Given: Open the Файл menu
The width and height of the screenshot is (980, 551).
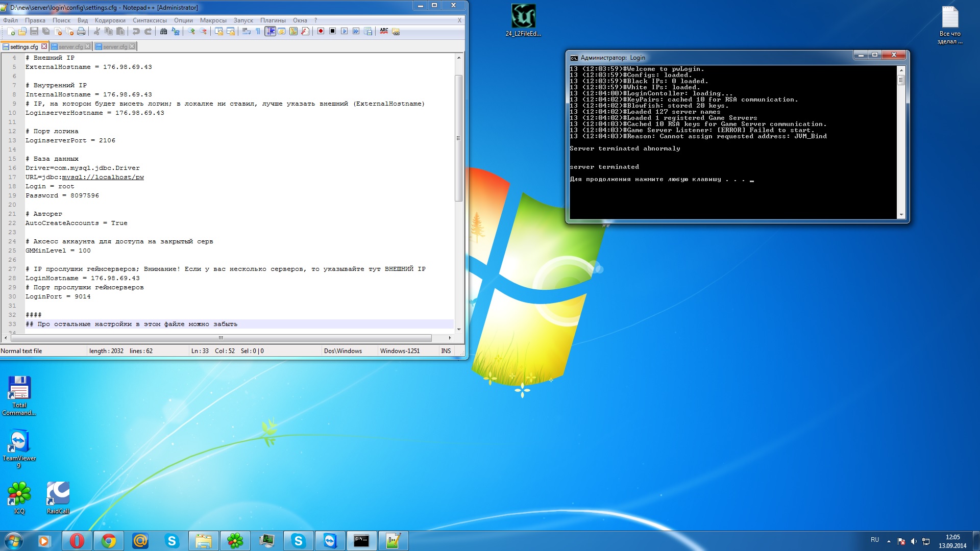Looking at the screenshot, I should pyautogui.click(x=10, y=20).
